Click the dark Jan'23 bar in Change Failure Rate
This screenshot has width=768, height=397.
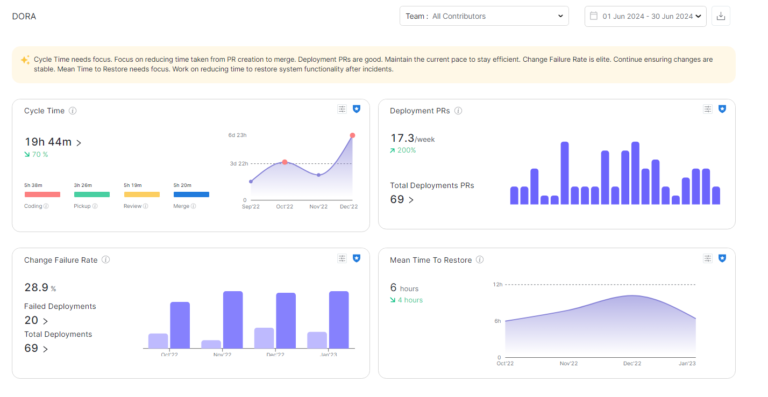point(339,320)
